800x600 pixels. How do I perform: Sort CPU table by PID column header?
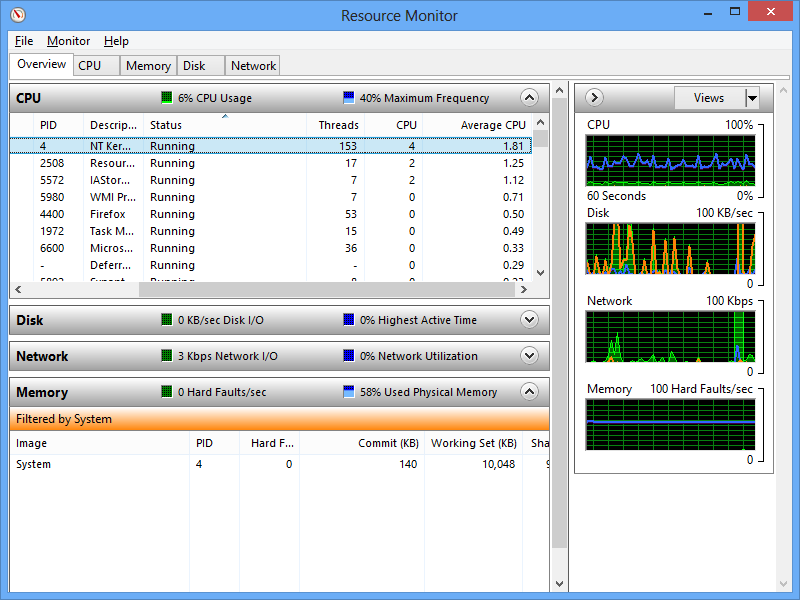59,125
